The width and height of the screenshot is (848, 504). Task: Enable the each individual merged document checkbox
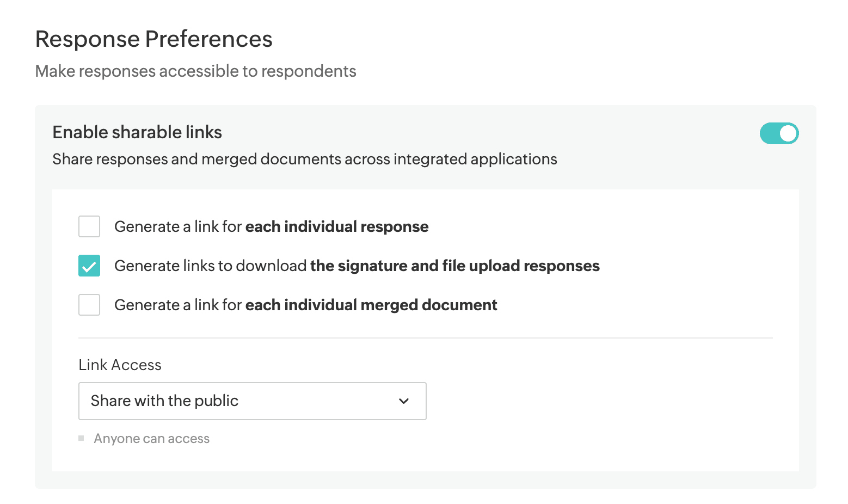click(x=89, y=305)
